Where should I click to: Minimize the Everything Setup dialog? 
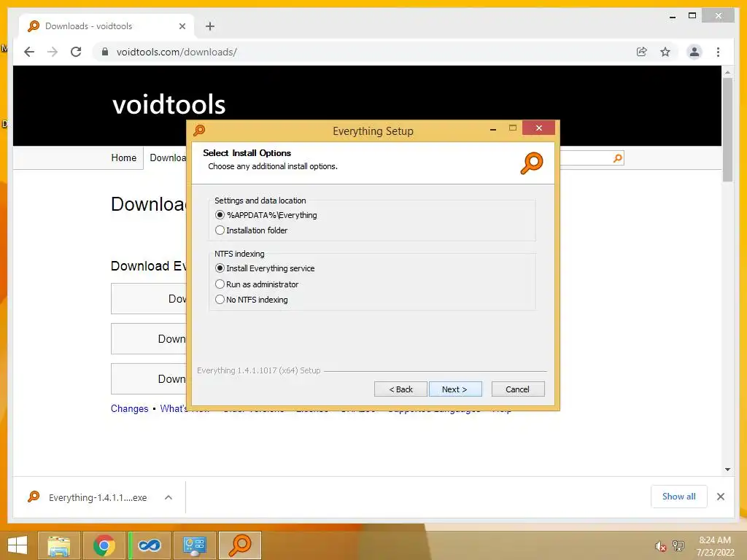(x=493, y=128)
